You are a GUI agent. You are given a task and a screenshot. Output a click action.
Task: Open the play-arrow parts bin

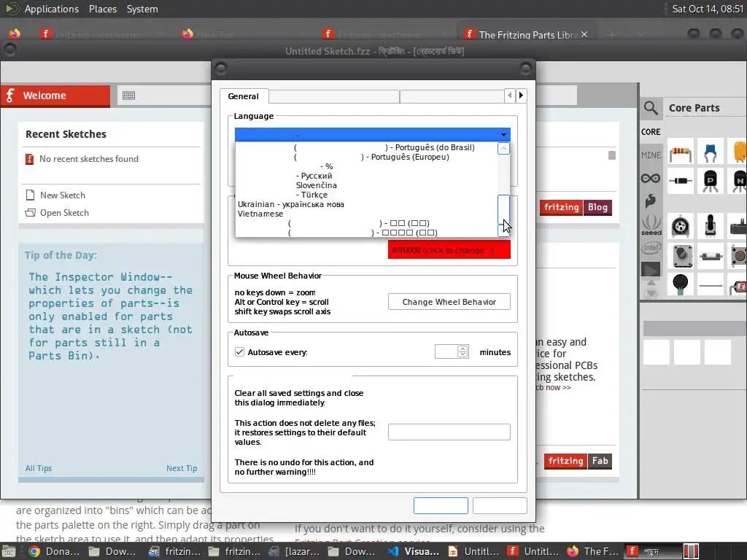pyautogui.click(x=651, y=270)
